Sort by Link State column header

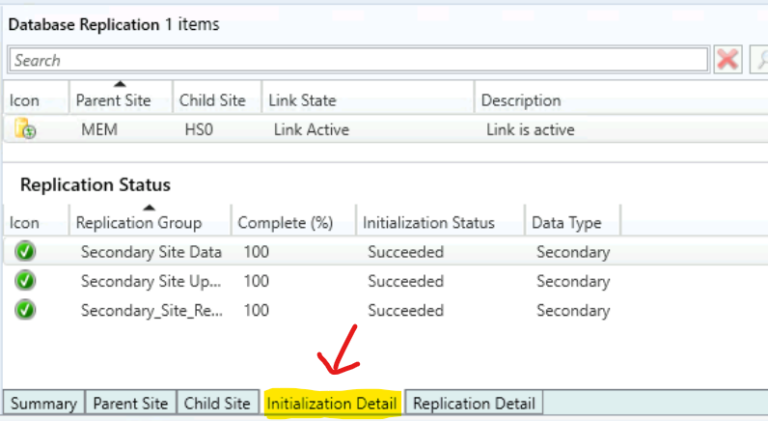(302, 100)
